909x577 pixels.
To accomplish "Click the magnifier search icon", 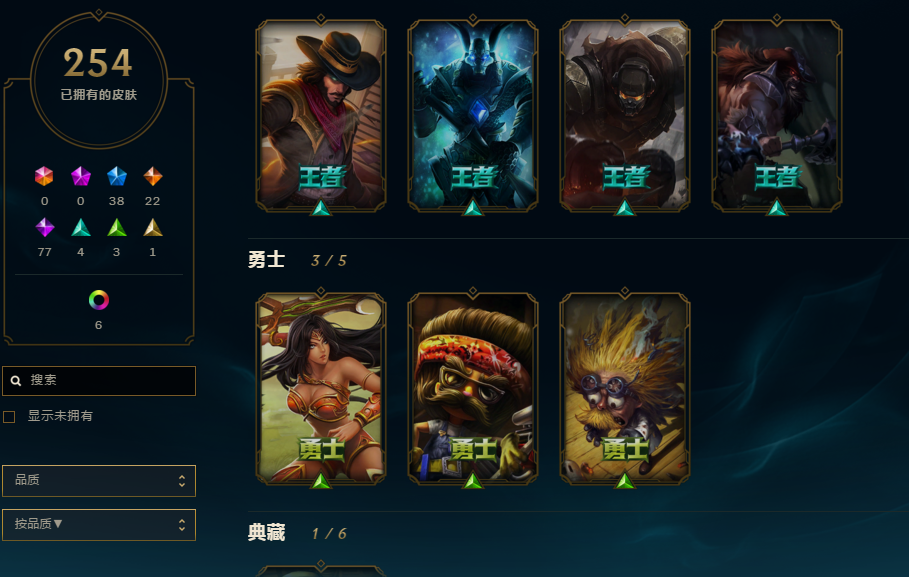I will pos(16,381).
